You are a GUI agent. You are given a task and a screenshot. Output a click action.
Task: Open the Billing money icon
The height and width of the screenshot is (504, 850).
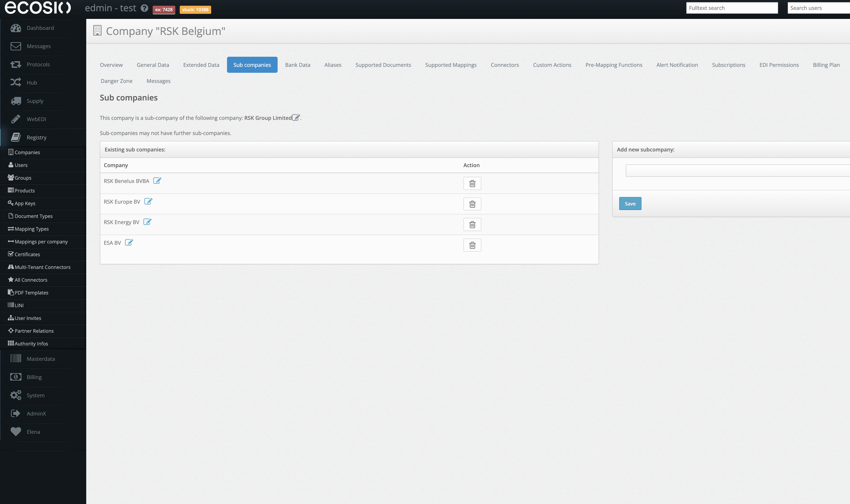click(x=16, y=377)
